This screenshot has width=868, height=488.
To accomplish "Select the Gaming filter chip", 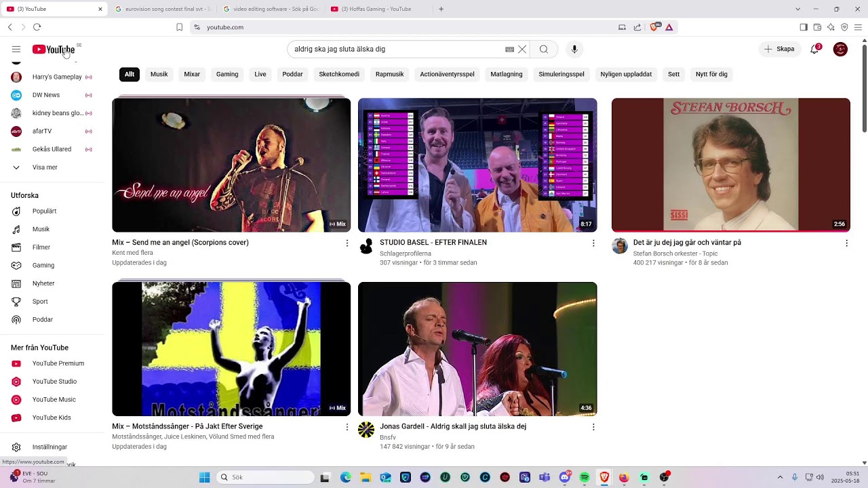I will 227,75.
